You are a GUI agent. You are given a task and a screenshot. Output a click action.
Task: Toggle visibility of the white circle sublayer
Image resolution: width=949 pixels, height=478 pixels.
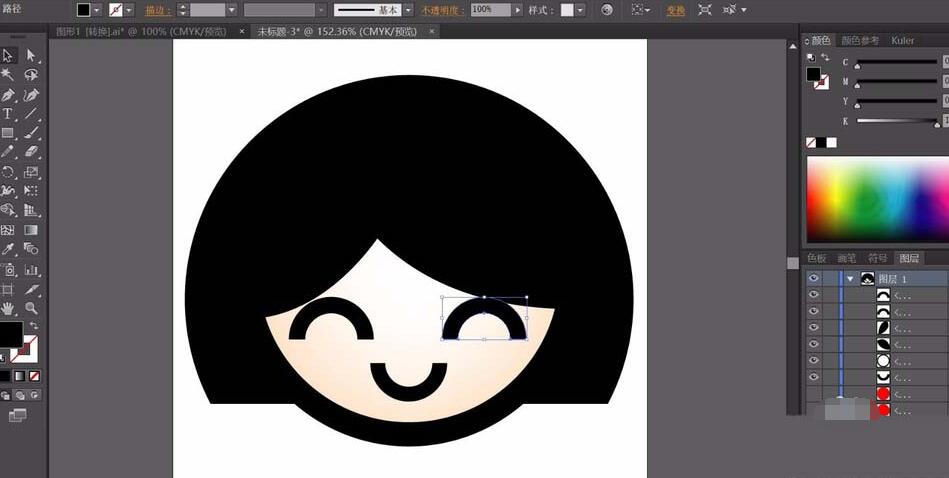813,360
